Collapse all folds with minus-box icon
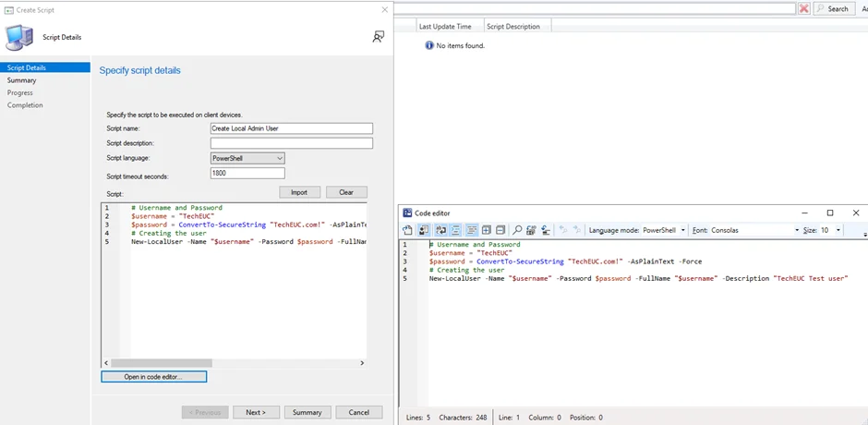Viewport: 868px width, 425px height. coord(500,230)
